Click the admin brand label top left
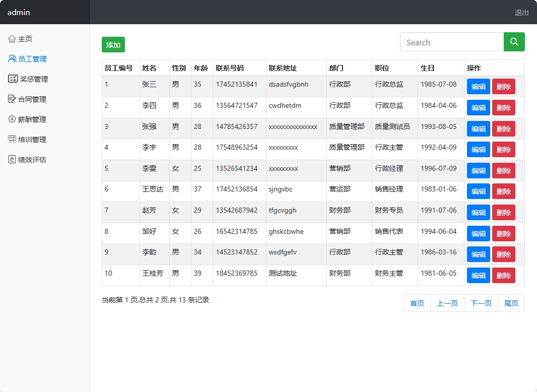The image size is (537, 392). click(19, 12)
